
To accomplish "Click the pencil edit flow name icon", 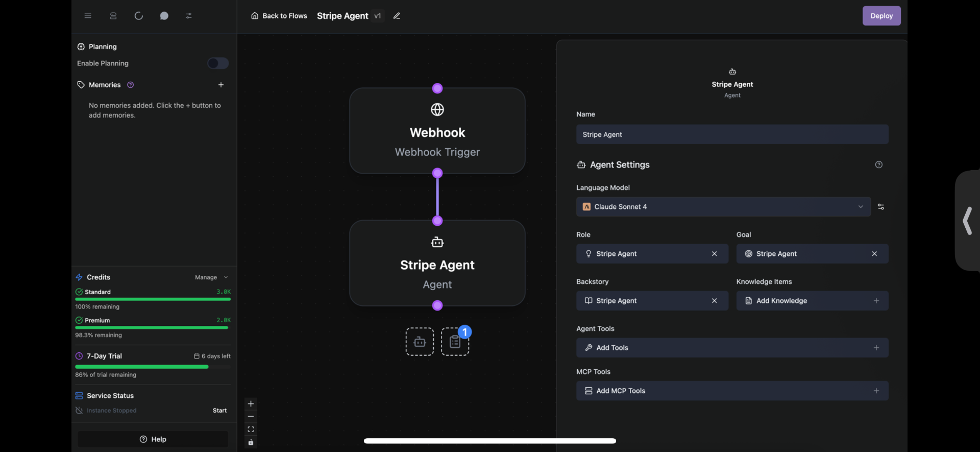I will pyautogui.click(x=397, y=16).
